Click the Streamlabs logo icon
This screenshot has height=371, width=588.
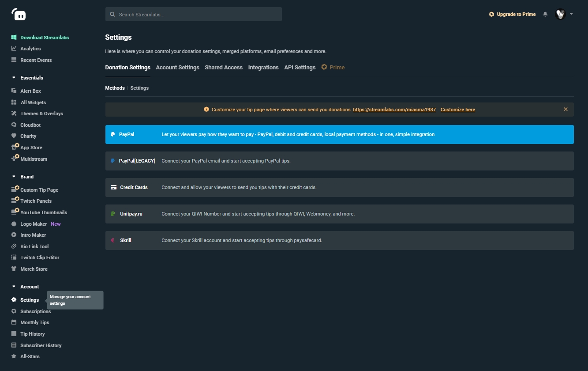click(x=19, y=15)
